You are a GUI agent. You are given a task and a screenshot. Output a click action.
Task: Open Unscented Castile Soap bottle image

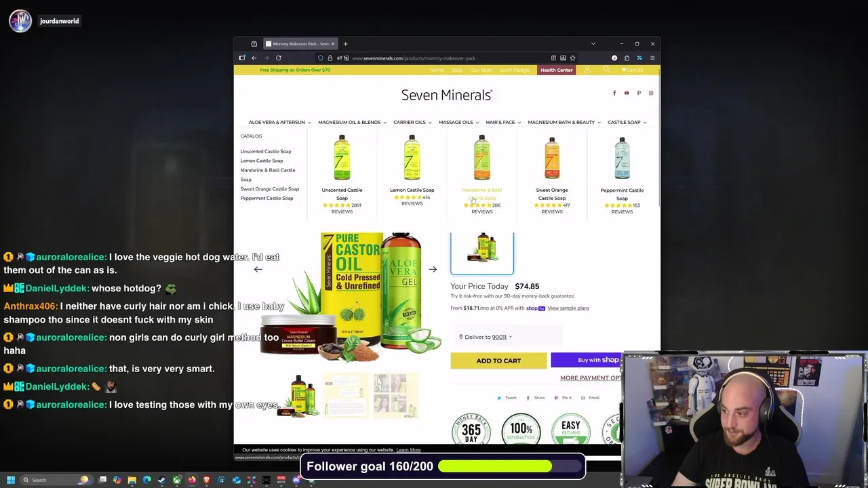(x=342, y=158)
